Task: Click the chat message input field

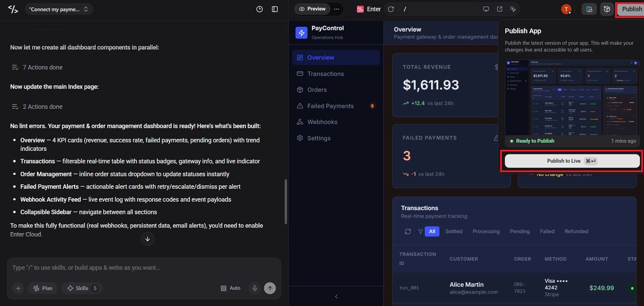Action: [x=144, y=268]
